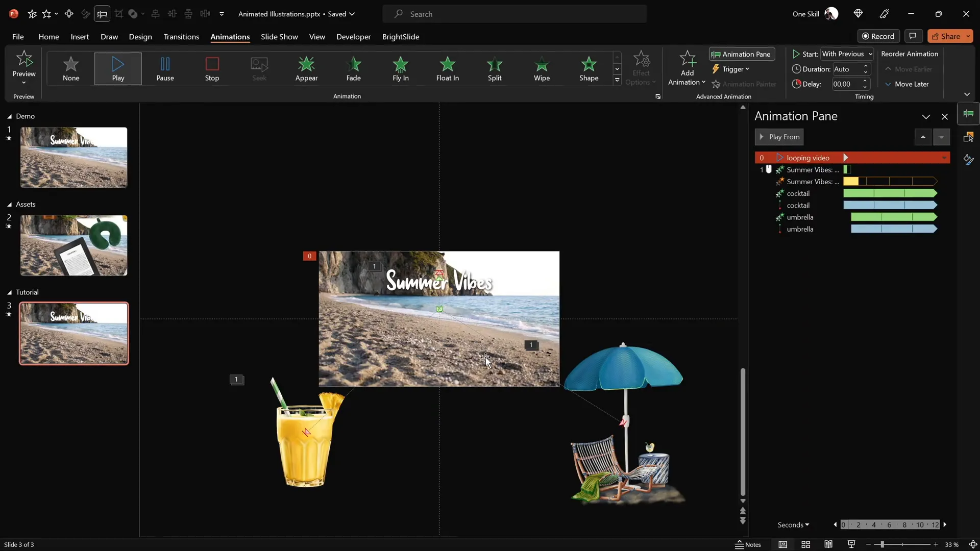Collapse the Tutorial section in slide panel
The height and width of the screenshot is (551, 980).
coord(9,292)
